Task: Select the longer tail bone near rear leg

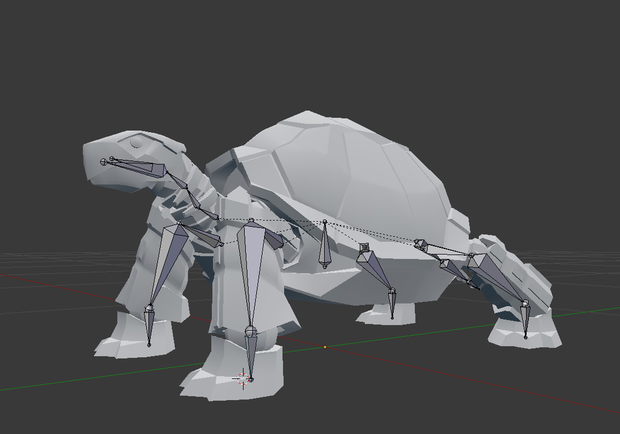Action: tap(459, 273)
